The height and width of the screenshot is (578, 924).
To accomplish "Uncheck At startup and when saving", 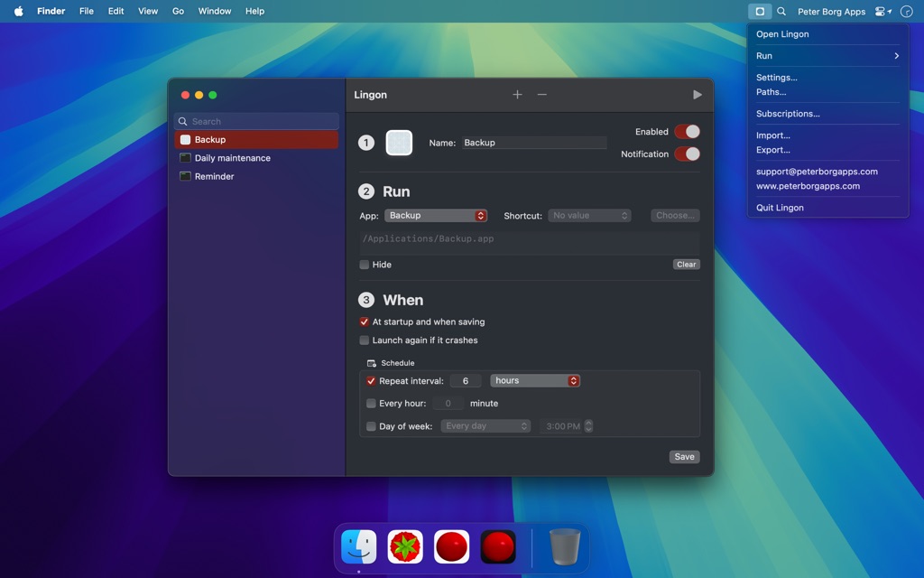I will [x=365, y=321].
